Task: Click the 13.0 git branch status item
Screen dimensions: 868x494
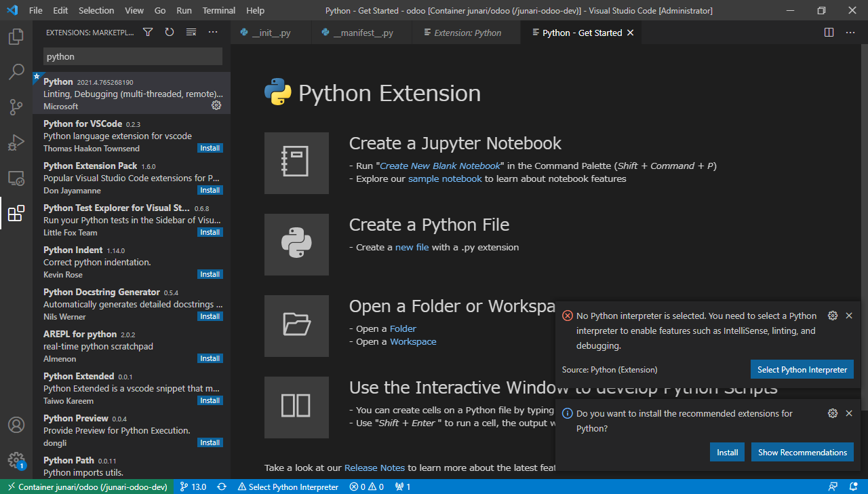Action: pyautogui.click(x=193, y=487)
